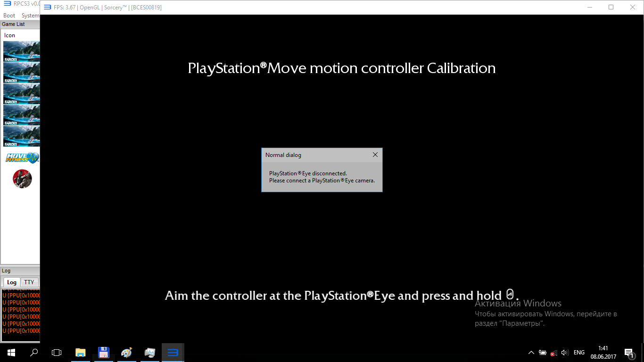
Task: Open the Windows Start menu
Action: point(11,353)
